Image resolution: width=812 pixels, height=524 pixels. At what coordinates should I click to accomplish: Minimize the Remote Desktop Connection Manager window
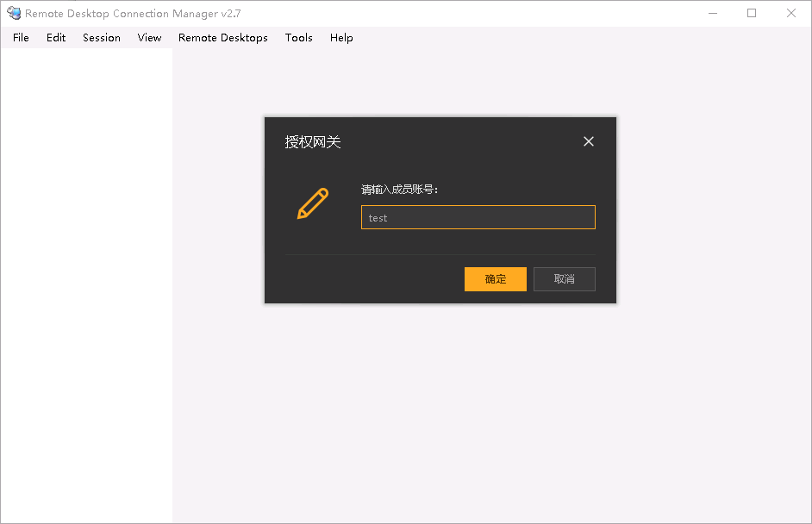point(713,14)
